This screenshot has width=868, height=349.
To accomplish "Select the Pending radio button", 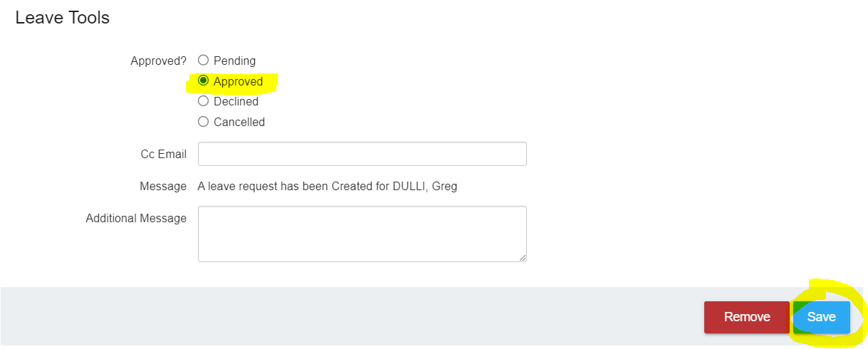I will pos(203,61).
